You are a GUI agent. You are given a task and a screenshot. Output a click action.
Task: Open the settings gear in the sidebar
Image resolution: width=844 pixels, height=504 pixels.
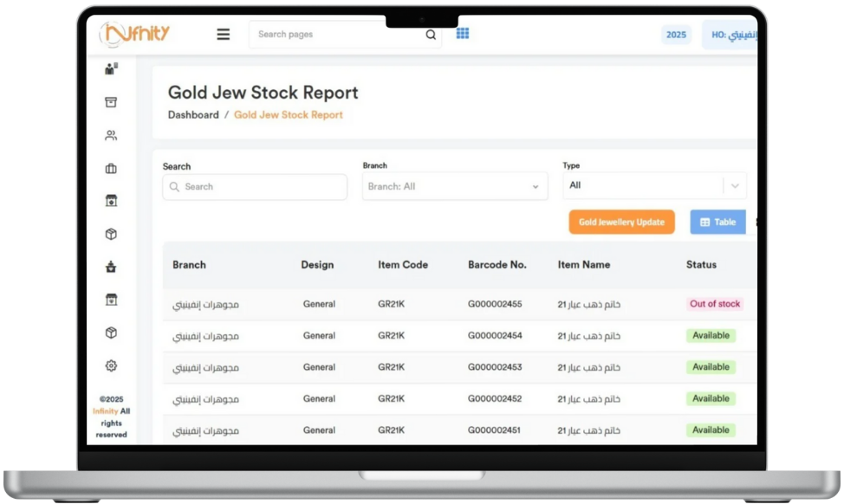(x=111, y=365)
